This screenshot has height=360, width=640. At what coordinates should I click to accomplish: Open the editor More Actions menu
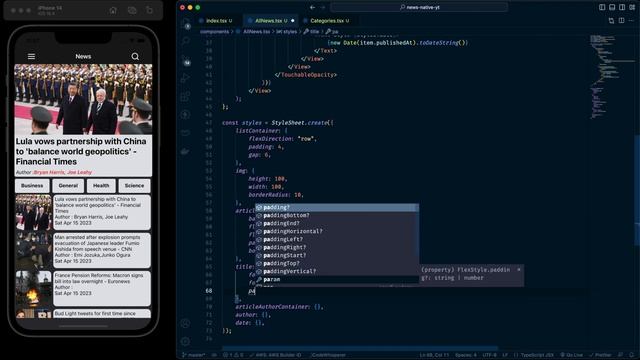(x=631, y=20)
